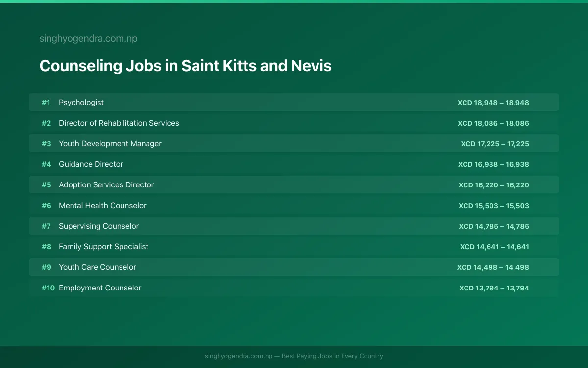Click salary XCD 16,220 – 16,220
Screen dimensions: 588x368
pyautogui.click(x=494, y=185)
